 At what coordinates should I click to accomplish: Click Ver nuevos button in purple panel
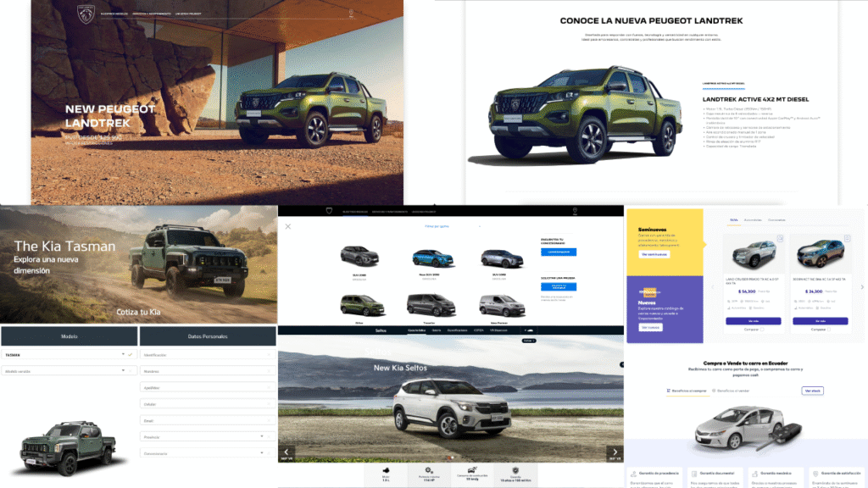tap(650, 328)
